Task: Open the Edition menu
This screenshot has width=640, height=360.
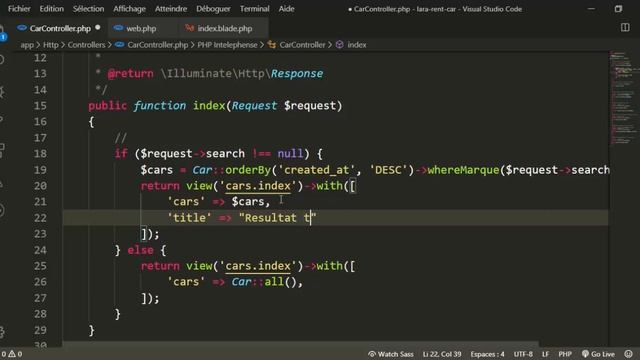Action: 51,9
